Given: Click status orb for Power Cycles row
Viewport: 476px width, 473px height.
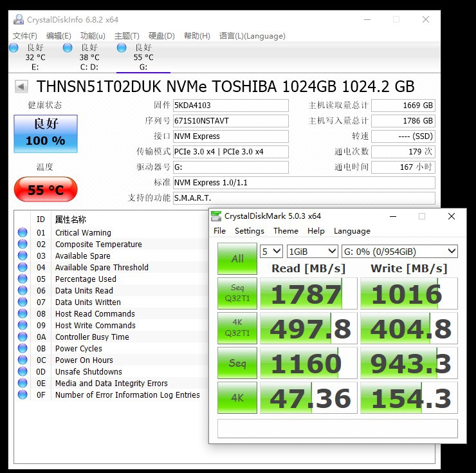Looking at the screenshot, I should click(x=23, y=348).
